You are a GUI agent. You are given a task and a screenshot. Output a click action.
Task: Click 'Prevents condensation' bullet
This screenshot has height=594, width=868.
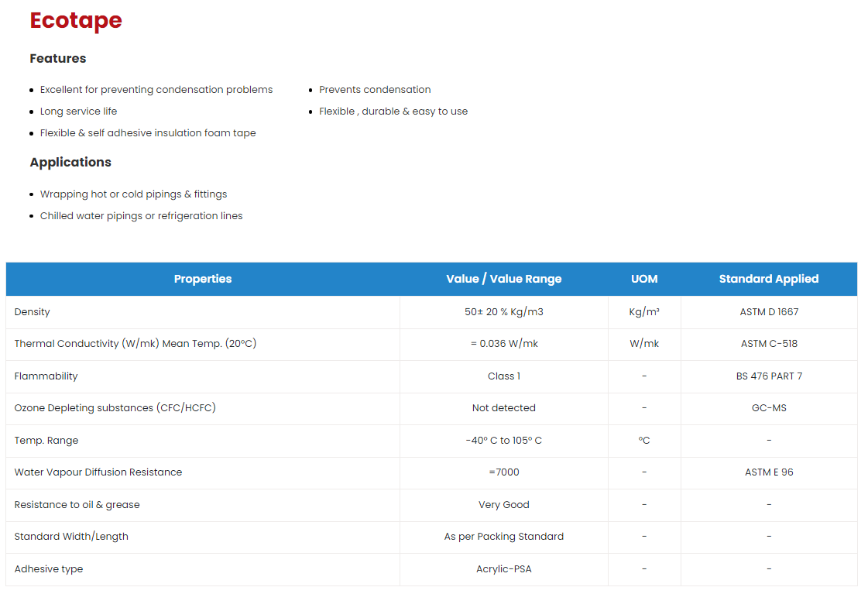[375, 90]
